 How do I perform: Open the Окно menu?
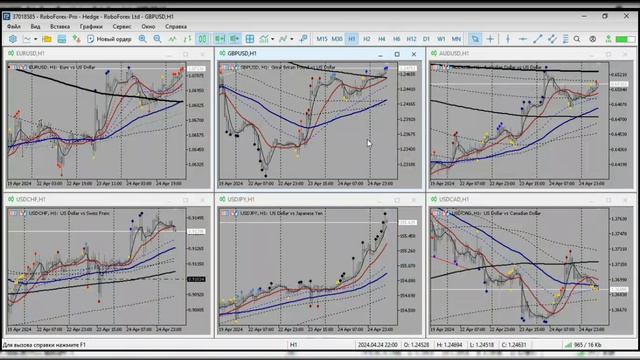click(148, 27)
